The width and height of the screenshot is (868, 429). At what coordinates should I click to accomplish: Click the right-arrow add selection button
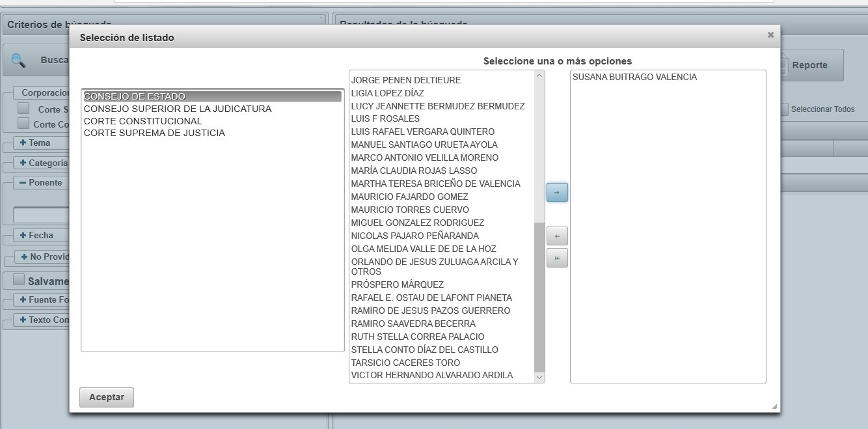coord(557,193)
